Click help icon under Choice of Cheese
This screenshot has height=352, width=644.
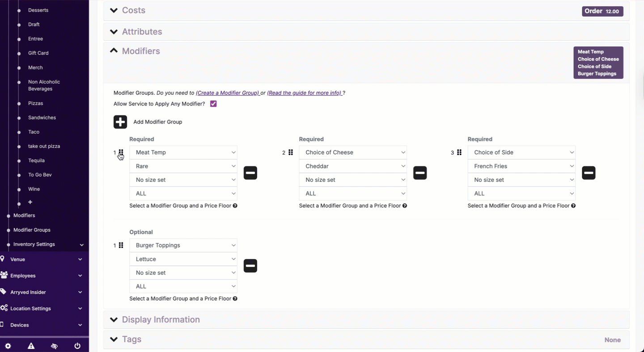[x=405, y=206]
